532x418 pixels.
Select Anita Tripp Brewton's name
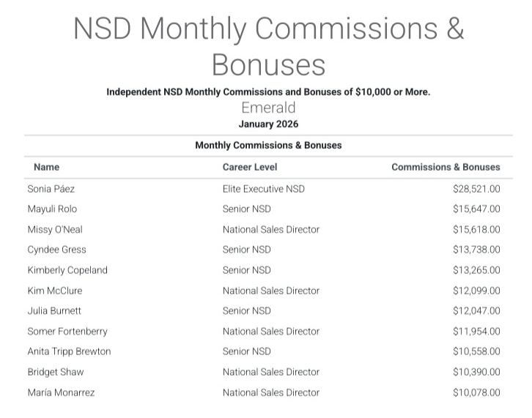tap(69, 351)
